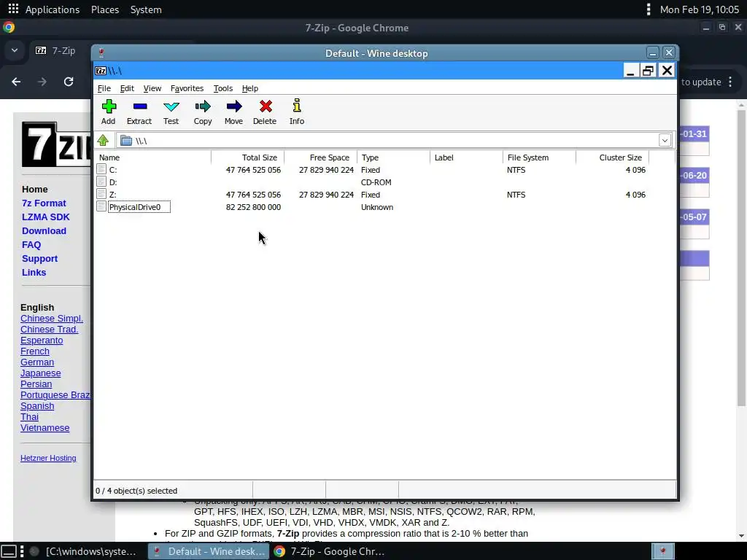Open the Edit menu
Screen dimensions: 747x560
coord(127,88)
